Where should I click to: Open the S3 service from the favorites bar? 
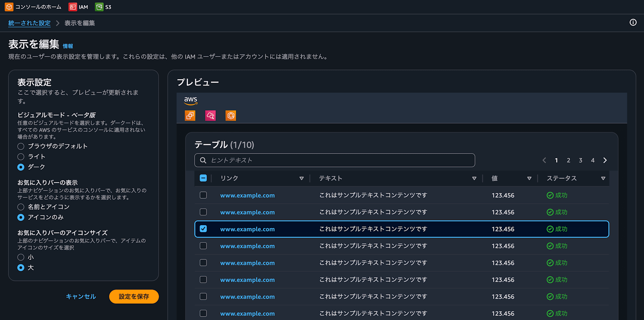(103, 6)
